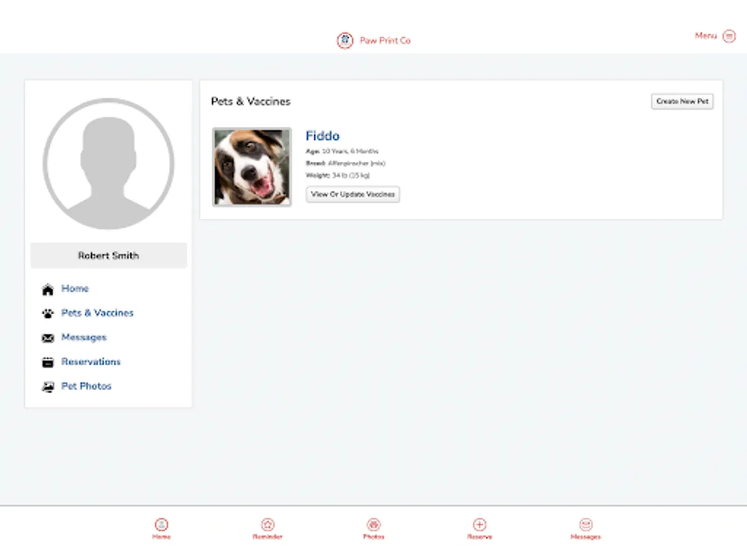Tap the Reminder bell icon in bottom bar
Screen dimensions: 747x560
pos(268,526)
